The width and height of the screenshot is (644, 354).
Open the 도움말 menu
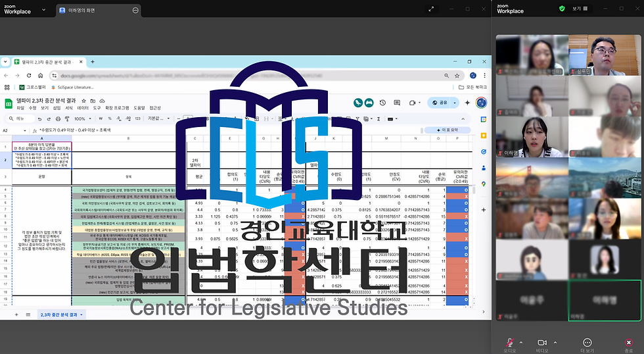tap(139, 108)
